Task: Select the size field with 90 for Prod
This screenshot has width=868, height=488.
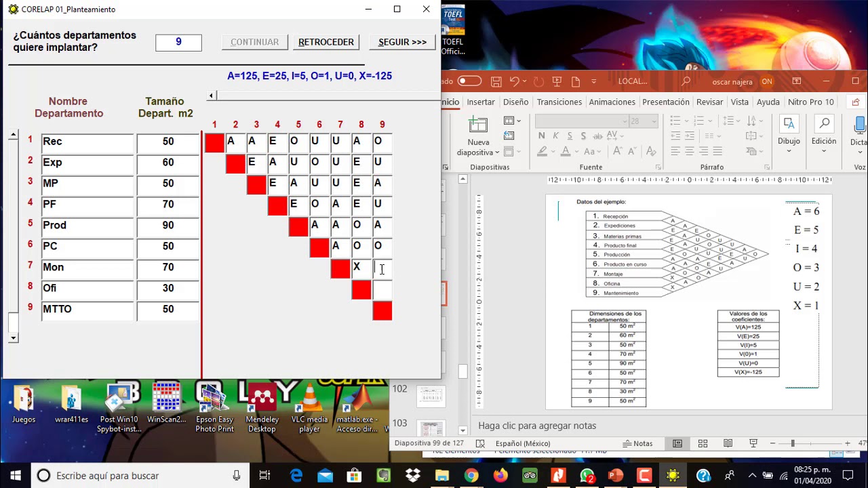Action: click(x=167, y=226)
